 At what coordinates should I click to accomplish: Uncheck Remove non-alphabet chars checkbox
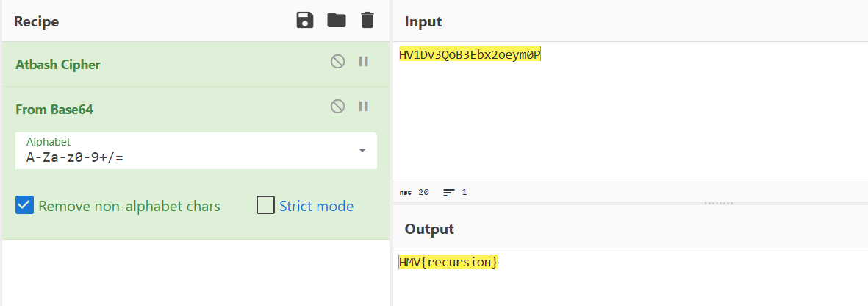tap(24, 205)
